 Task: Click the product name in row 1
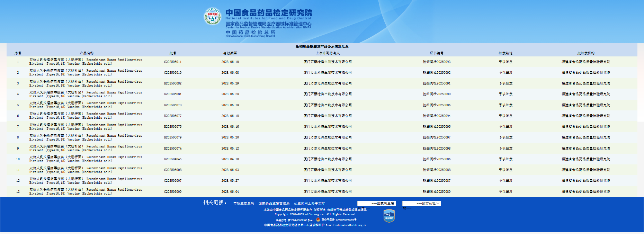coord(86,62)
